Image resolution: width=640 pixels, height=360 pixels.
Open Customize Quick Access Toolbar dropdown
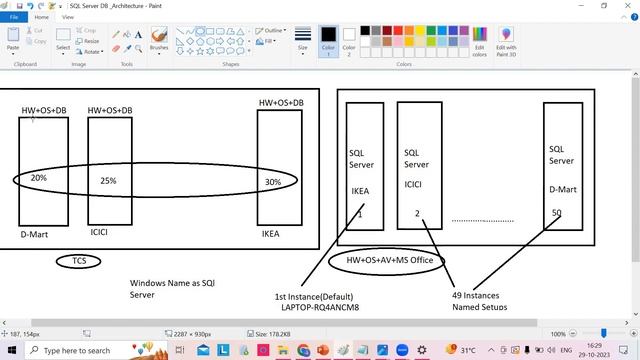click(x=60, y=6)
